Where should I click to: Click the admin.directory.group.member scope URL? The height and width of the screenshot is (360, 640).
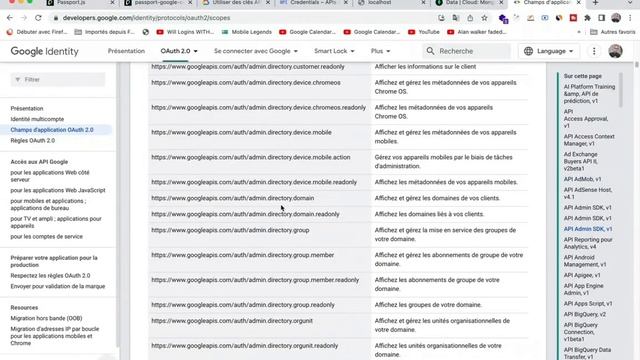pos(242,255)
